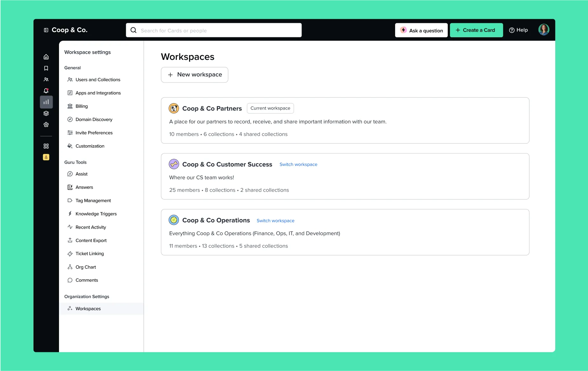Click the yellow money bag icon

tap(46, 157)
